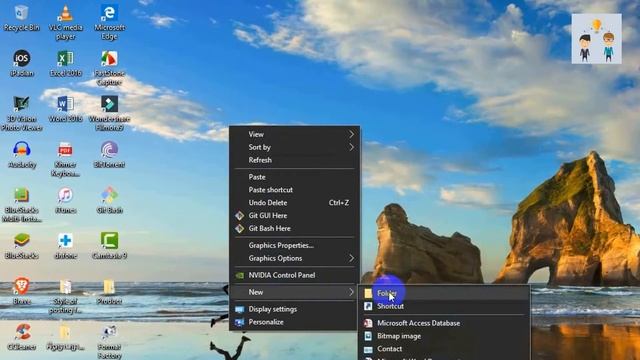
Task: Click the 3D Vision Photo Viewer icon
Action: pyautogui.click(x=22, y=113)
